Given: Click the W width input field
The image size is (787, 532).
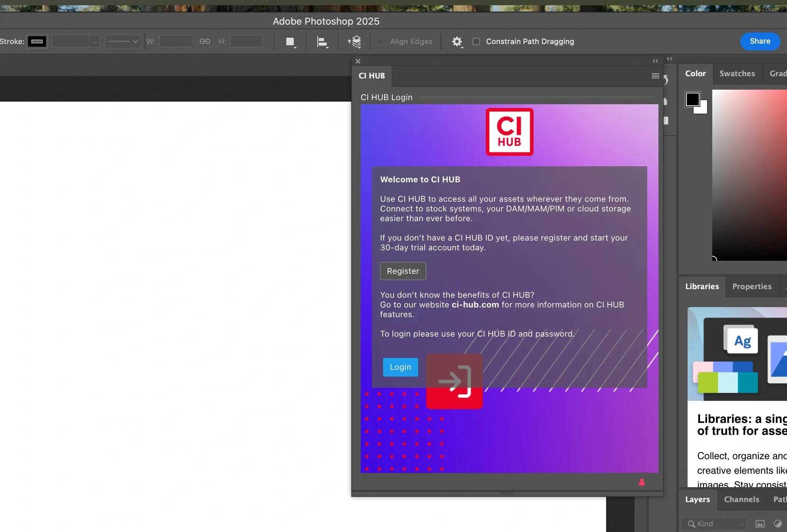Looking at the screenshot, I should 175,41.
